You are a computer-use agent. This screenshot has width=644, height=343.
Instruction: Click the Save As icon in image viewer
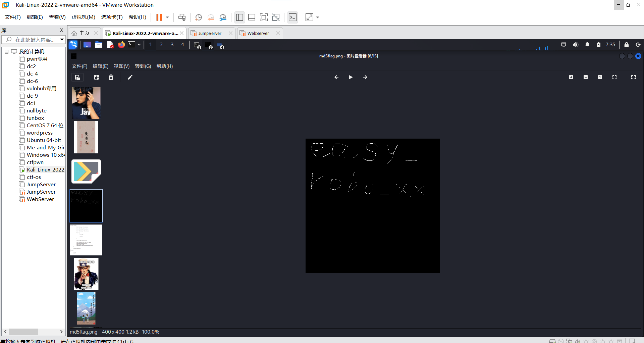point(97,77)
